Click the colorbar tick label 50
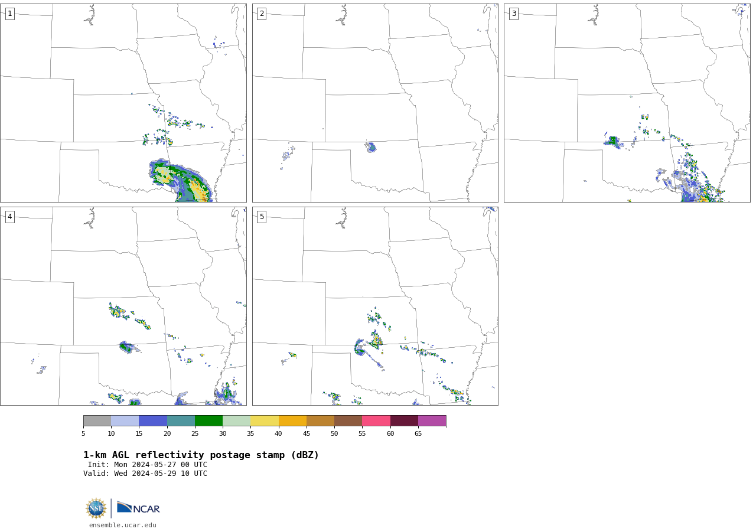The image size is (756, 532). [x=334, y=433]
